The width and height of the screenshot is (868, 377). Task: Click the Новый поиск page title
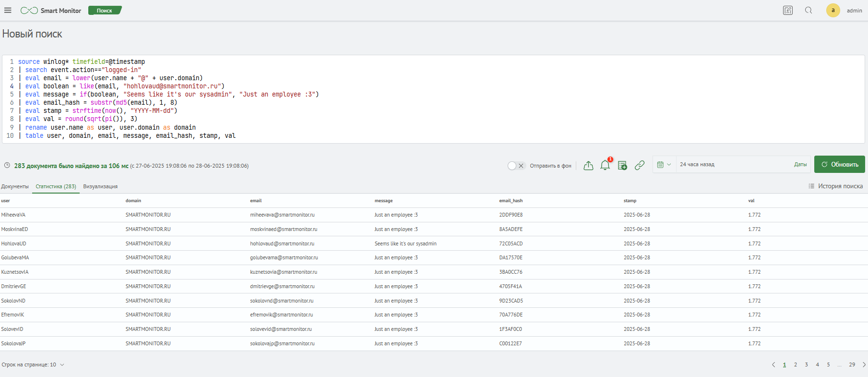pos(32,34)
